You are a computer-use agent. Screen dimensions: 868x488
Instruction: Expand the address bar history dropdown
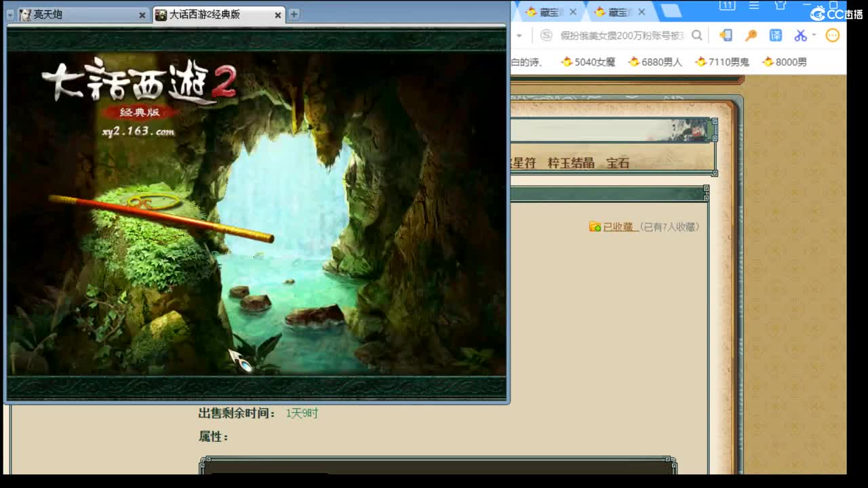(x=519, y=36)
